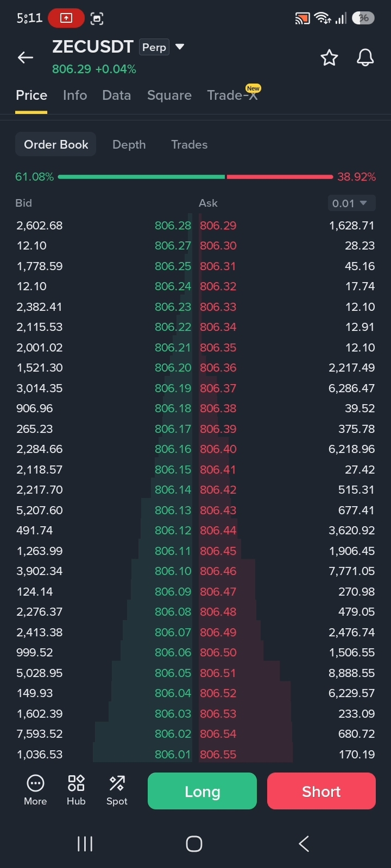This screenshot has width=391, height=868.
Task: Add ZECUSDT to favorites with star icon
Action: coord(329,58)
